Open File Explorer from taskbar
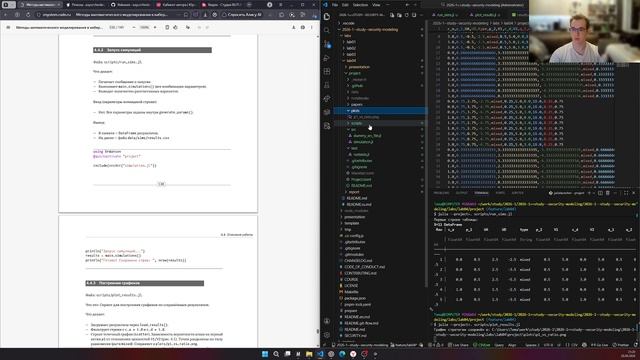This screenshot has height=360, width=640. coord(309,354)
